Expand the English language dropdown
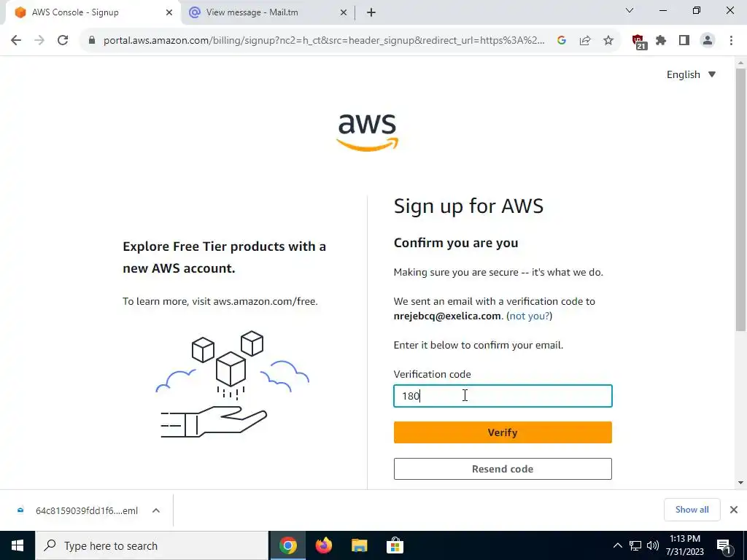Viewport: 747px width, 560px height. tap(691, 74)
